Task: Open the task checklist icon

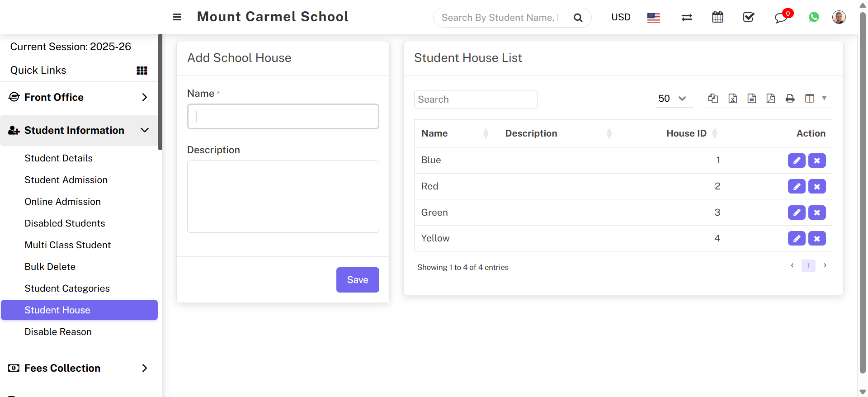Action: 749,17
